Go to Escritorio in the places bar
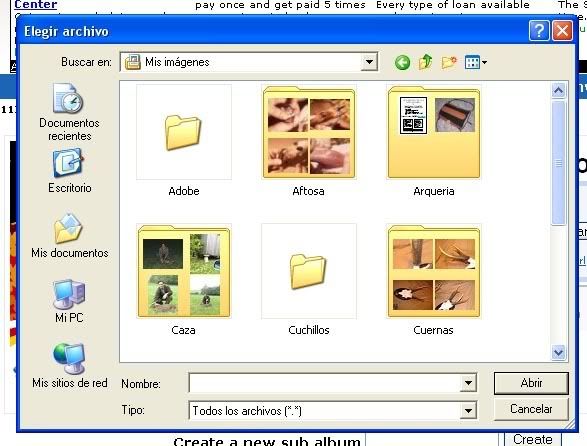This screenshot has height=446, width=587. point(69,171)
